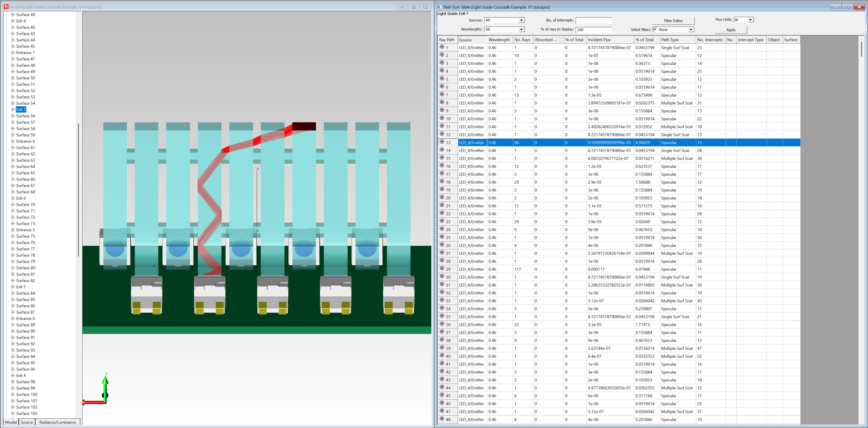Toggle the Select filters checkbox
868x428 pixels.
click(655, 29)
